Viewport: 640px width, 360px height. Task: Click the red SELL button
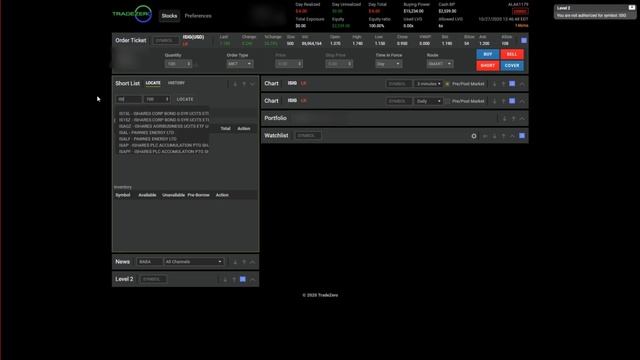pos(512,54)
